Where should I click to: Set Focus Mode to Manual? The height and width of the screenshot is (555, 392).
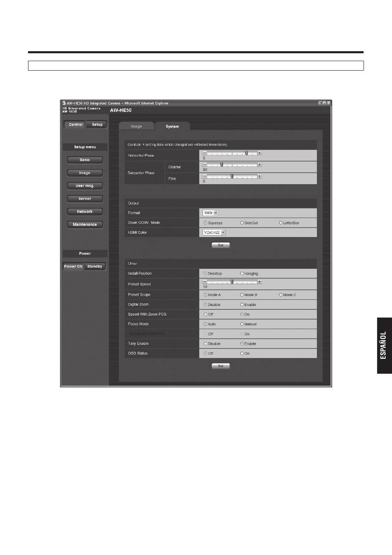click(242, 324)
